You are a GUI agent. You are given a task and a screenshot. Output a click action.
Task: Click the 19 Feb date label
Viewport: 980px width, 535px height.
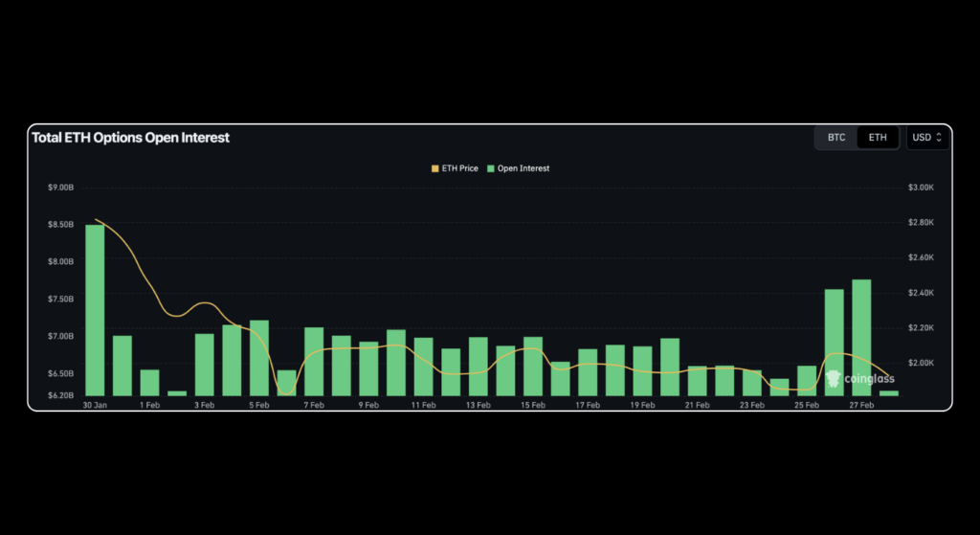[x=642, y=405]
